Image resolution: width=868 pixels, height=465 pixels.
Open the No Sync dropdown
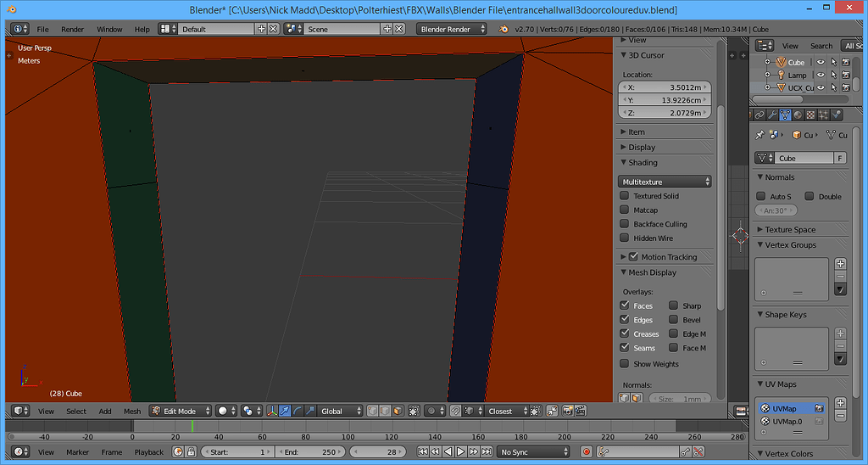(x=534, y=451)
